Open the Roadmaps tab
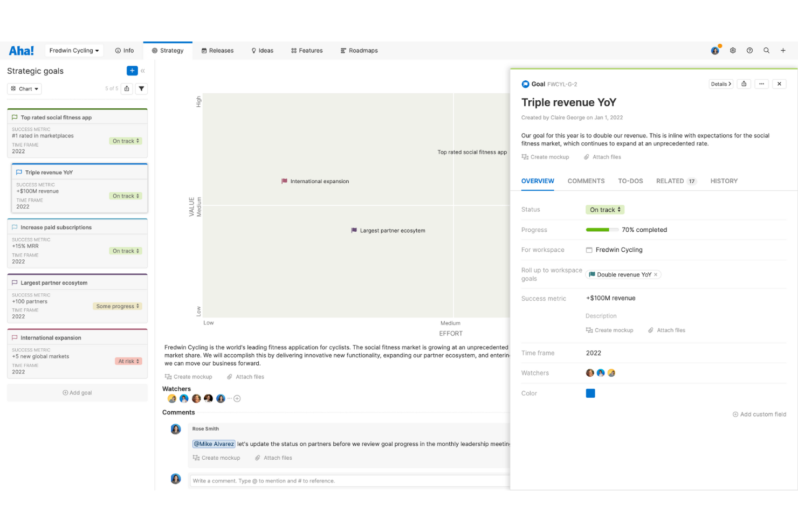 pos(359,51)
